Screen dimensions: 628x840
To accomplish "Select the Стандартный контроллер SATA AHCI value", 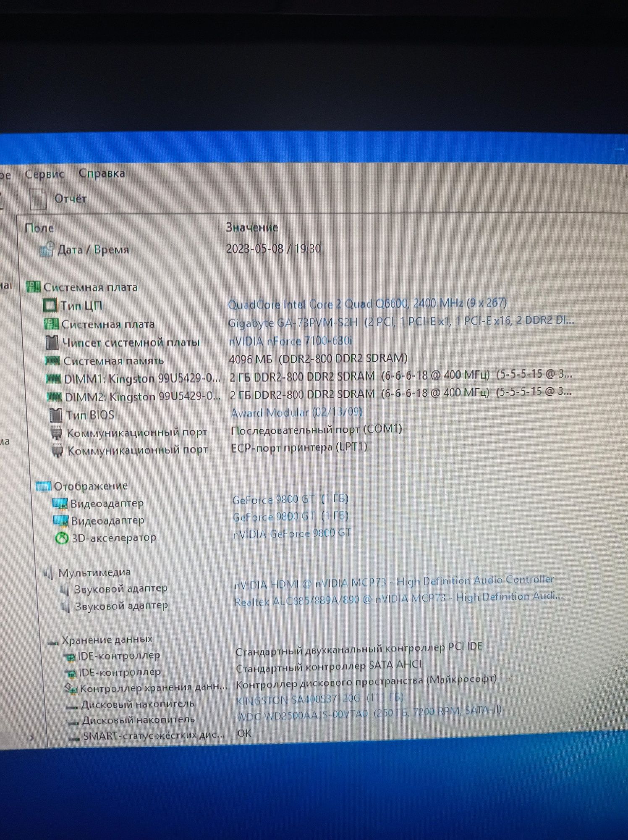I will pyautogui.click(x=329, y=667).
